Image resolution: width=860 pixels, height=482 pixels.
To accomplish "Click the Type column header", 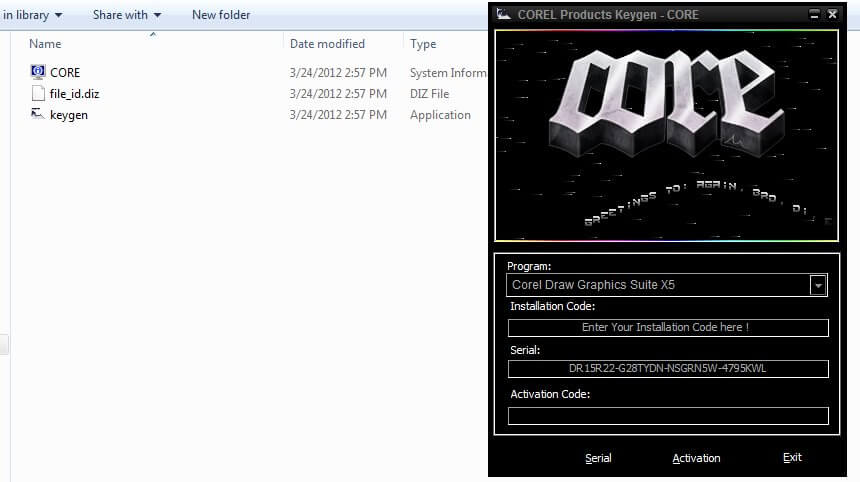I will point(423,44).
